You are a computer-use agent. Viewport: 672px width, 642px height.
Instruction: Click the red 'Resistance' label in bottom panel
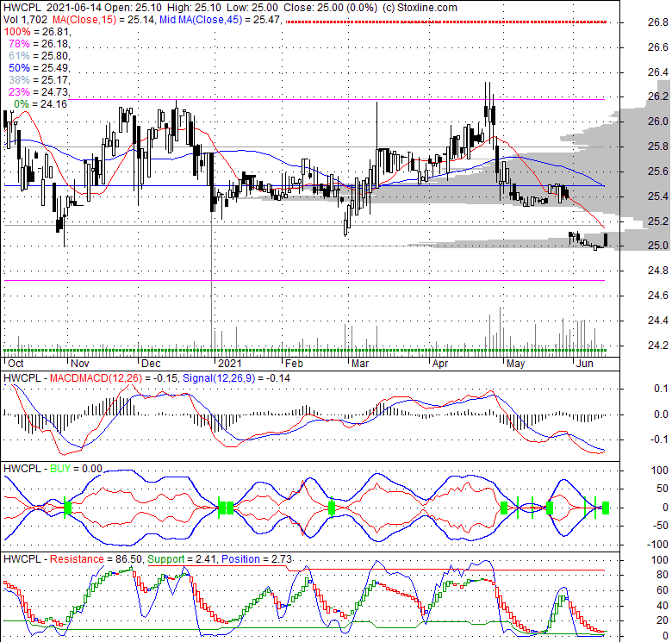click(77, 559)
